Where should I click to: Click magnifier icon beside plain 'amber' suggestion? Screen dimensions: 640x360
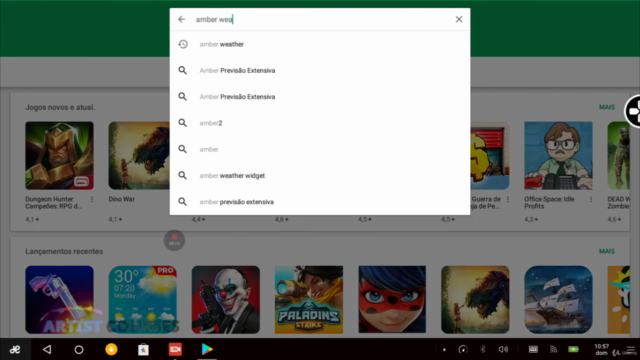[x=182, y=149]
